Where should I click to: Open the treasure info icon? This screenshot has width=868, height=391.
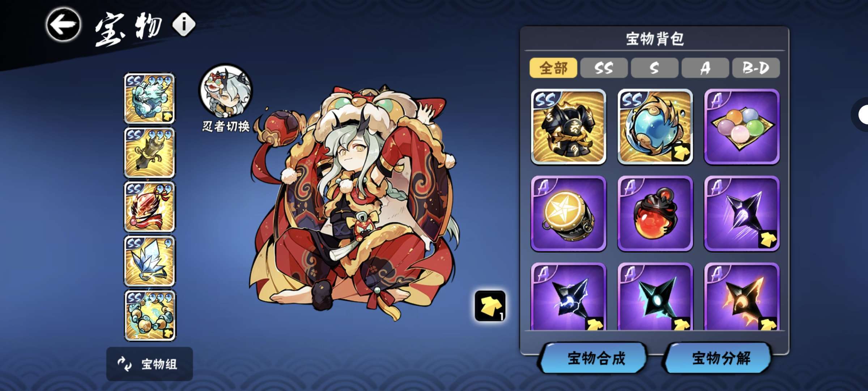point(184,25)
